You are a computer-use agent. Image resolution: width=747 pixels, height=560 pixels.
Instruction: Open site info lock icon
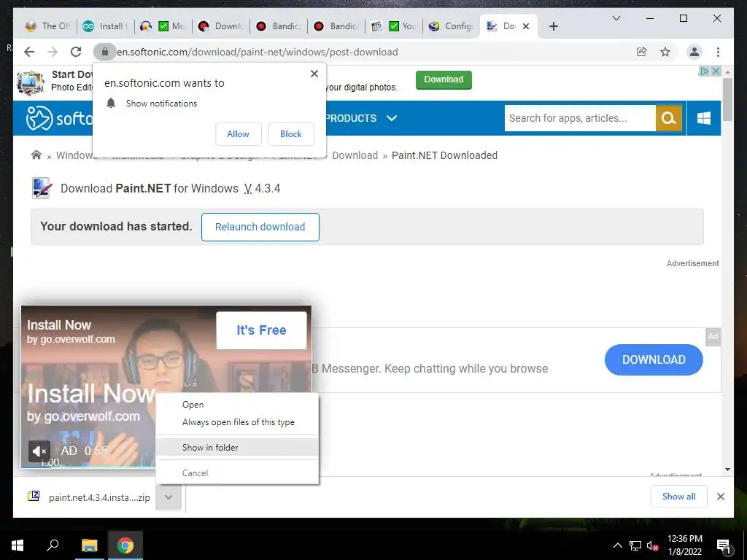[x=105, y=52]
